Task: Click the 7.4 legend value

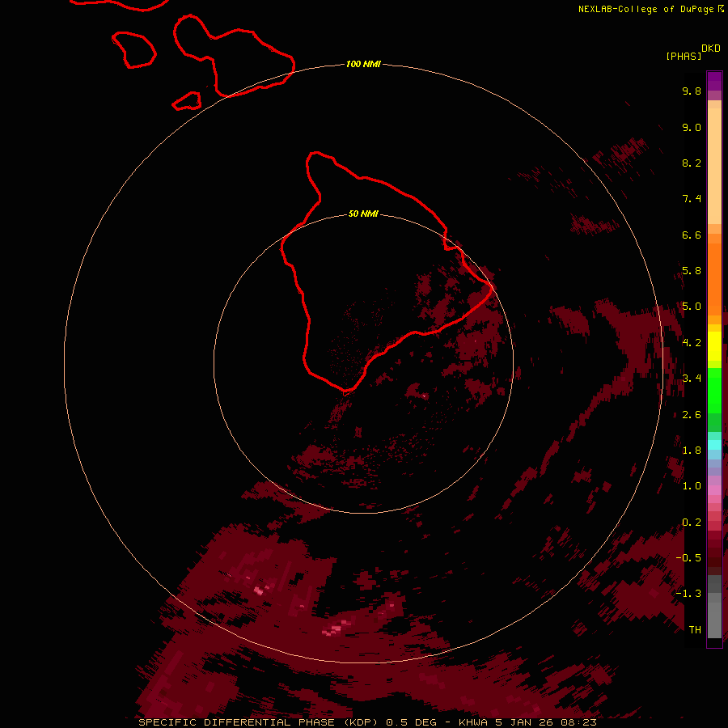Action: [x=692, y=199]
